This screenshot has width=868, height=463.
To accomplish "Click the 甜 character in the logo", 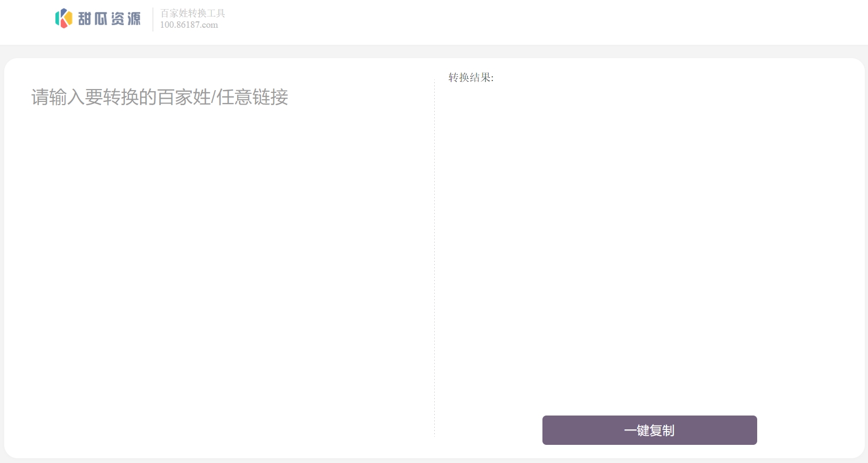I will pyautogui.click(x=85, y=19).
